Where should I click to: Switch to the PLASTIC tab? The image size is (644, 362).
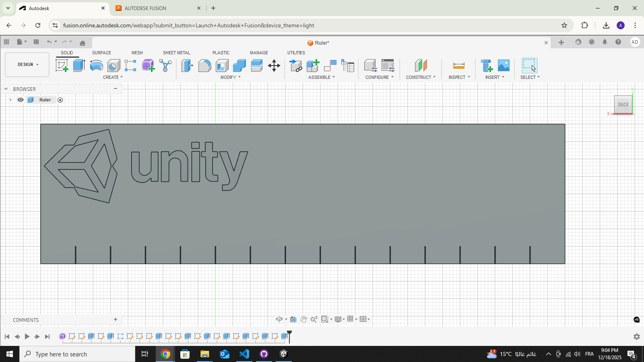[x=221, y=53]
